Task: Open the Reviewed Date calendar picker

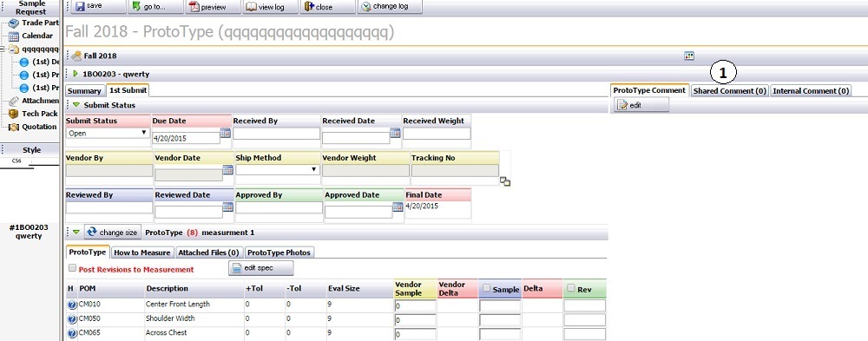Action: point(227,207)
